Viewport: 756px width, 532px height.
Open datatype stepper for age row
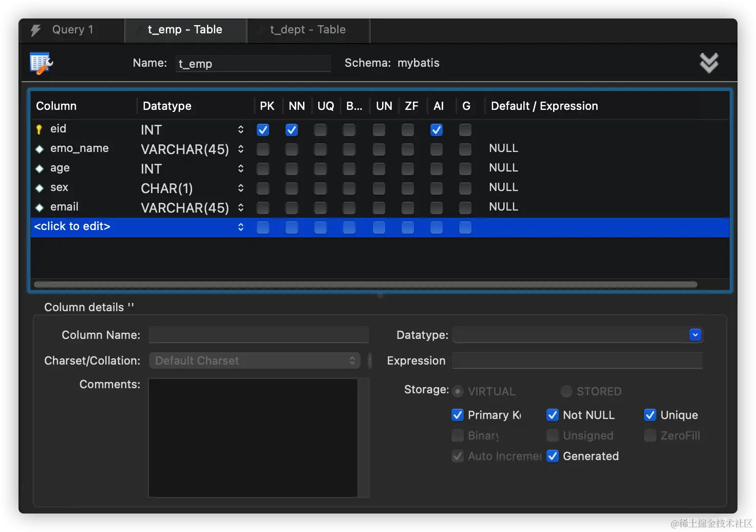click(241, 169)
